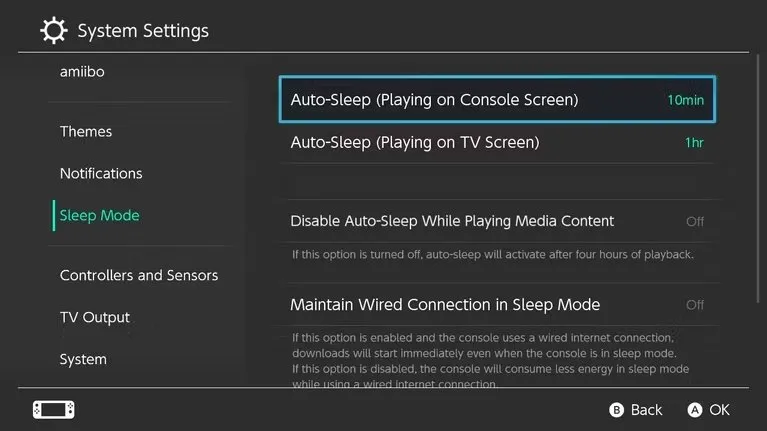Image resolution: width=767 pixels, height=431 pixels.
Task: Switch to TV Output settings
Action: coord(95,318)
